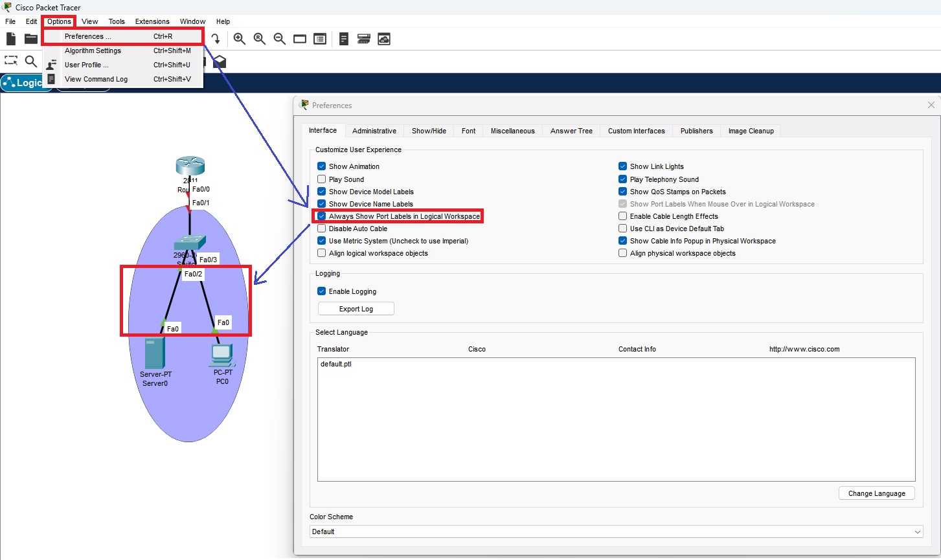
Task: Choose Algorithm Settings menu entry
Action: click(123, 50)
